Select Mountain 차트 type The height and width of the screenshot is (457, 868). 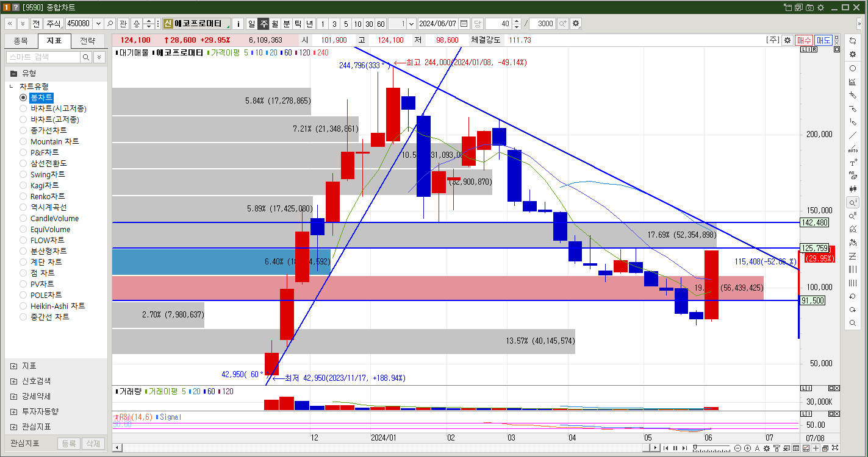49,141
